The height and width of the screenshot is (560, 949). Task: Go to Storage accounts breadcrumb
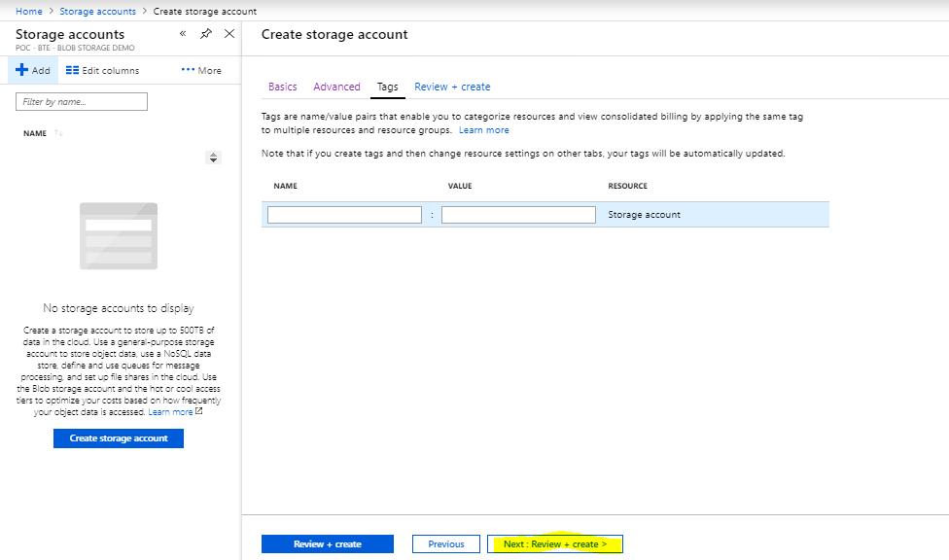click(98, 11)
